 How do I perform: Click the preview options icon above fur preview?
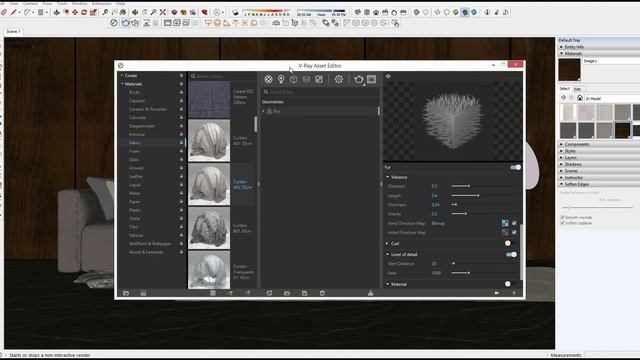click(x=388, y=76)
